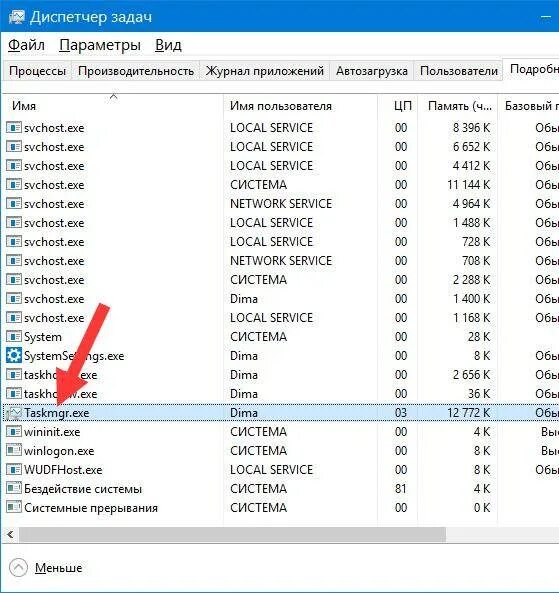Sort by the Базовый приоритет column header
Screen dimensions: 559x593
[x=529, y=106]
